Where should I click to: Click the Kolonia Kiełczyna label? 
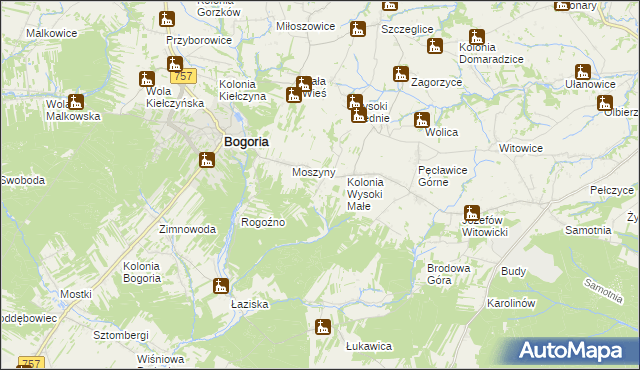tap(242, 90)
